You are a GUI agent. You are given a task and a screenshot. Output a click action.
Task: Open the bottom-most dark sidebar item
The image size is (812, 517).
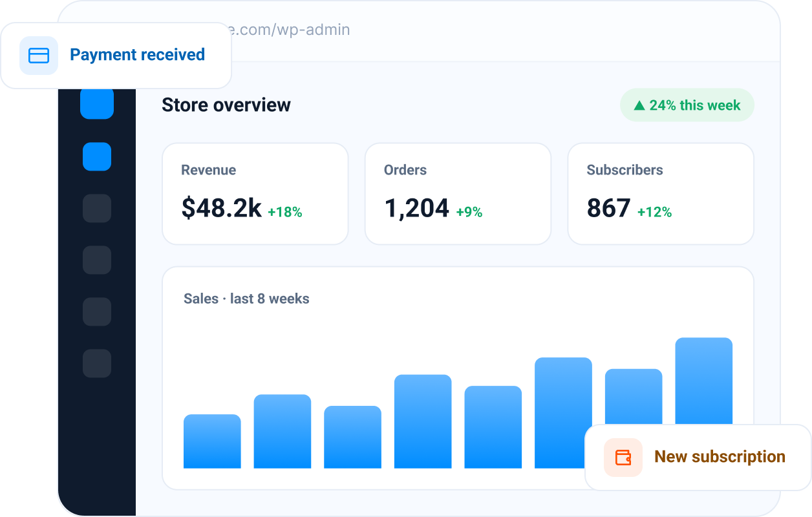(x=97, y=363)
